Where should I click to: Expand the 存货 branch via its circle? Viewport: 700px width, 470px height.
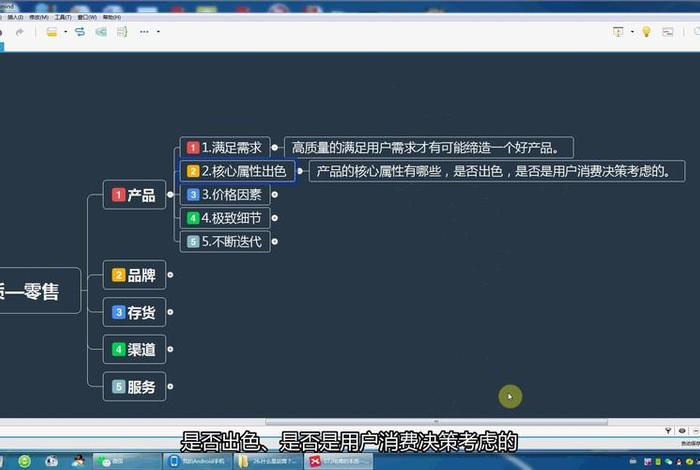tap(170, 312)
